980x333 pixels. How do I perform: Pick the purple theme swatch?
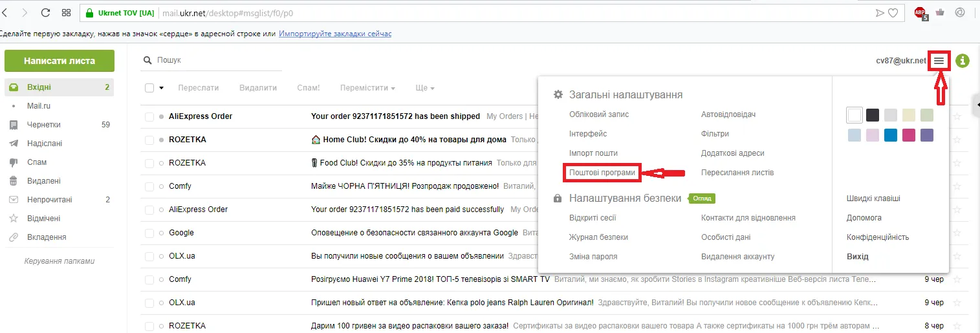coord(927,135)
